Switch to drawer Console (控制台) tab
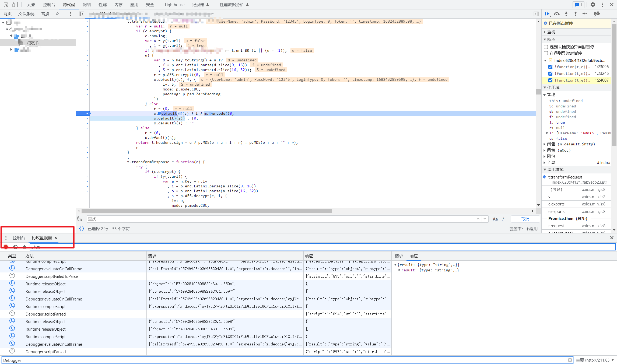Image resolution: width=617 pixels, height=364 pixels. [x=19, y=238]
